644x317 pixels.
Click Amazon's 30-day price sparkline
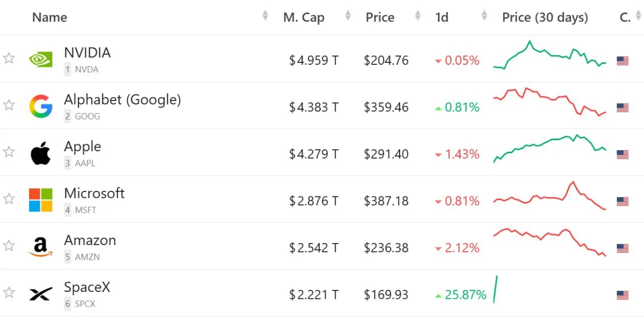(550, 242)
